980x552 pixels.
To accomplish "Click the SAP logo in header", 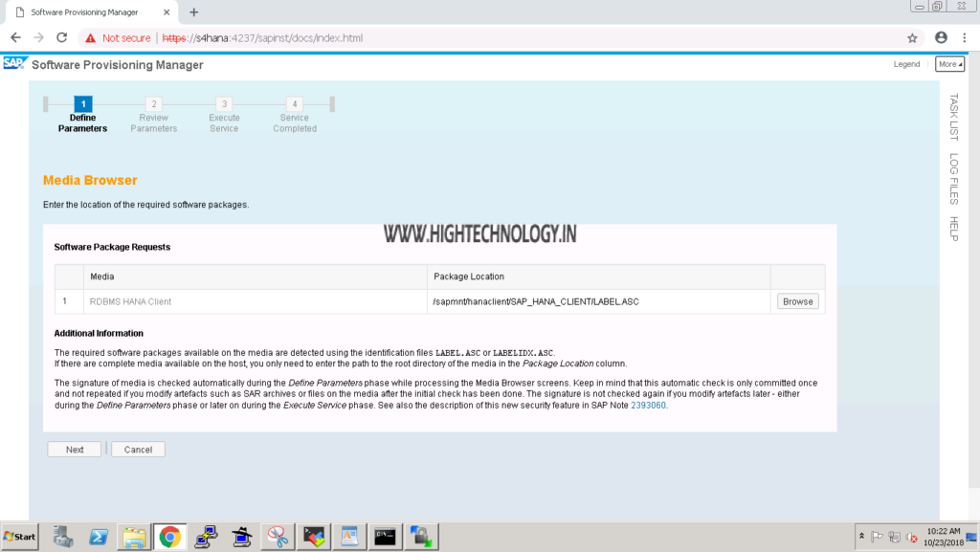I will [x=15, y=64].
